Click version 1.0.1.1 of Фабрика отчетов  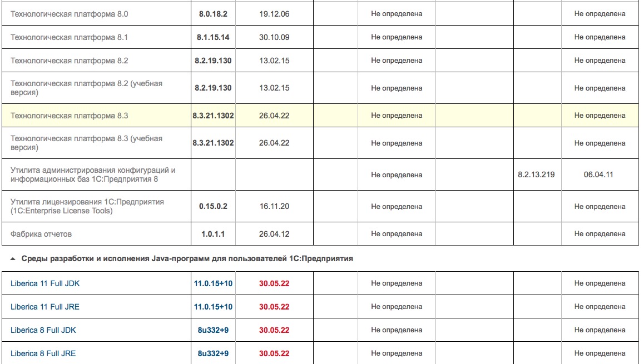tap(213, 234)
